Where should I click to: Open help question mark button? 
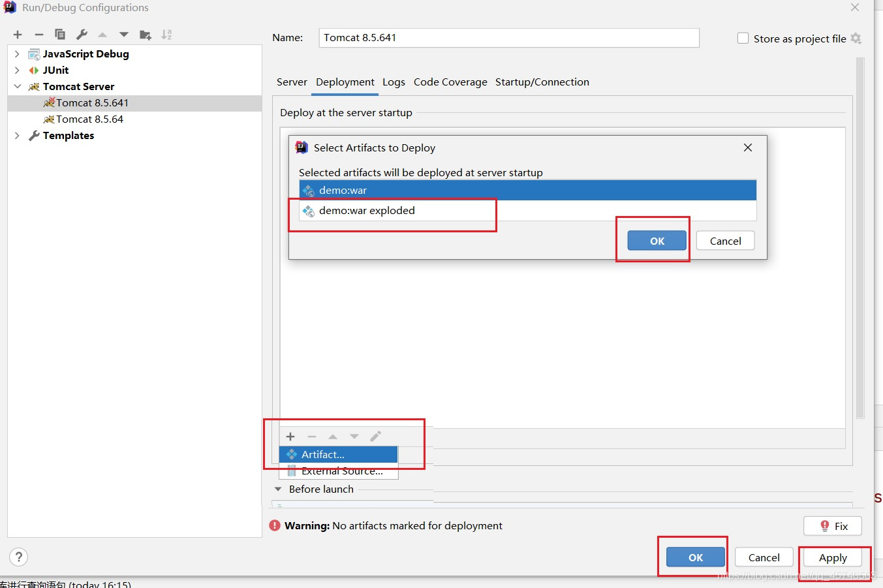pos(19,557)
